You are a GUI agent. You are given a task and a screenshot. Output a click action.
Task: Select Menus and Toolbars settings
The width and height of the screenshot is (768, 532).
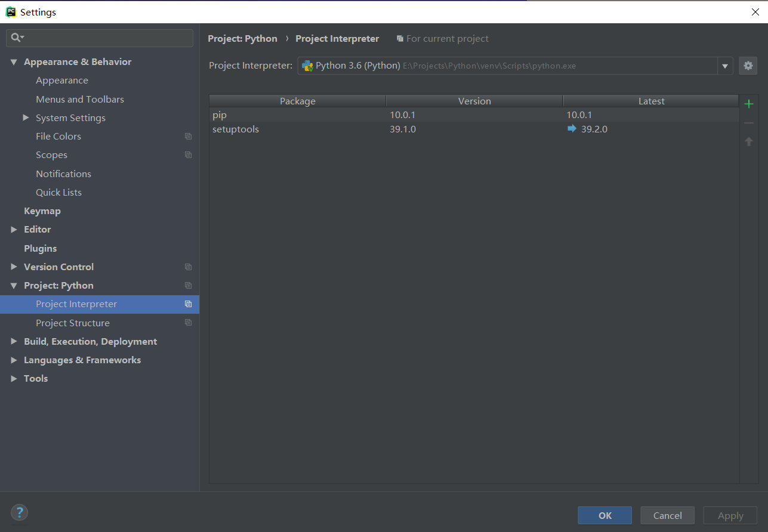pyautogui.click(x=80, y=99)
